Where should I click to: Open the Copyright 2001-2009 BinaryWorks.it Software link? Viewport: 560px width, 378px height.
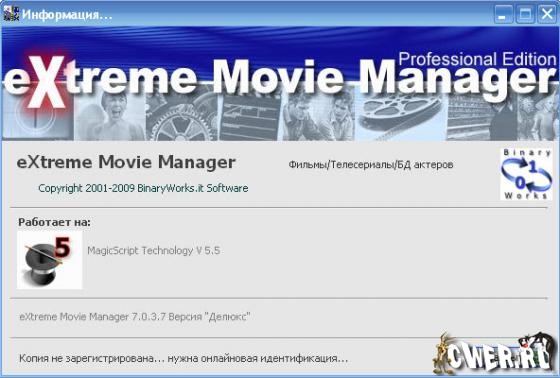click(x=143, y=188)
